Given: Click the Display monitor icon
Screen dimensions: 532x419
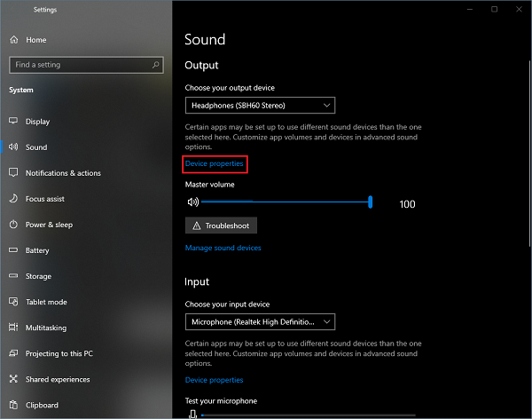Looking at the screenshot, I should tap(13, 122).
